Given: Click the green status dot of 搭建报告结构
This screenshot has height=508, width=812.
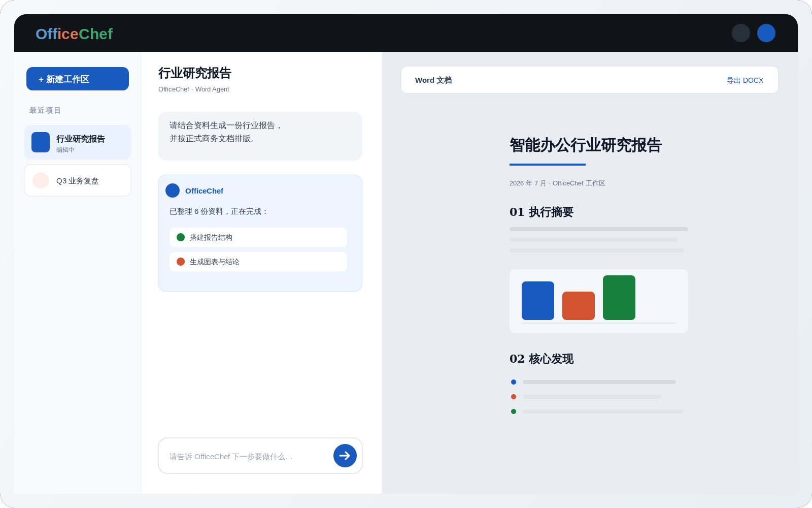Looking at the screenshot, I should 181,237.
